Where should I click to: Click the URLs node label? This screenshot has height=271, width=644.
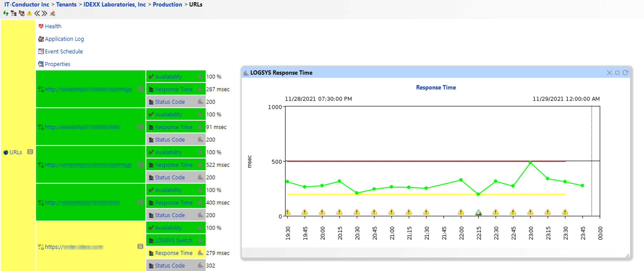16,152
